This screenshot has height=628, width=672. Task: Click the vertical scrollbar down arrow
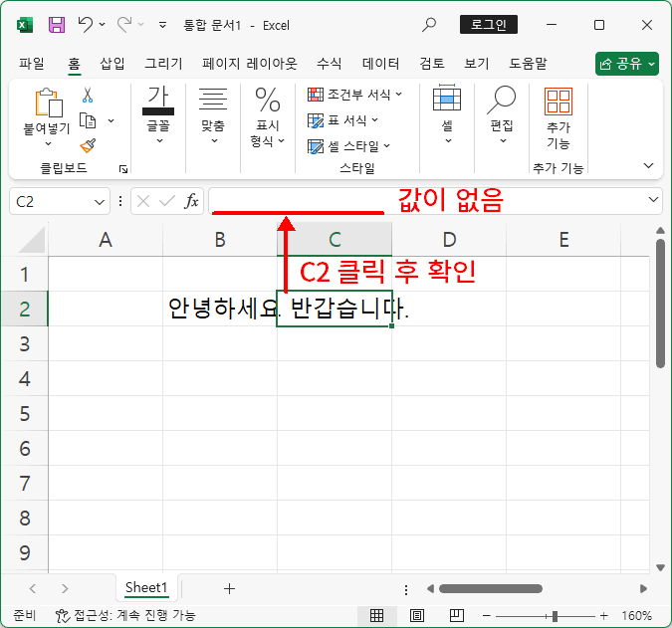click(x=660, y=568)
